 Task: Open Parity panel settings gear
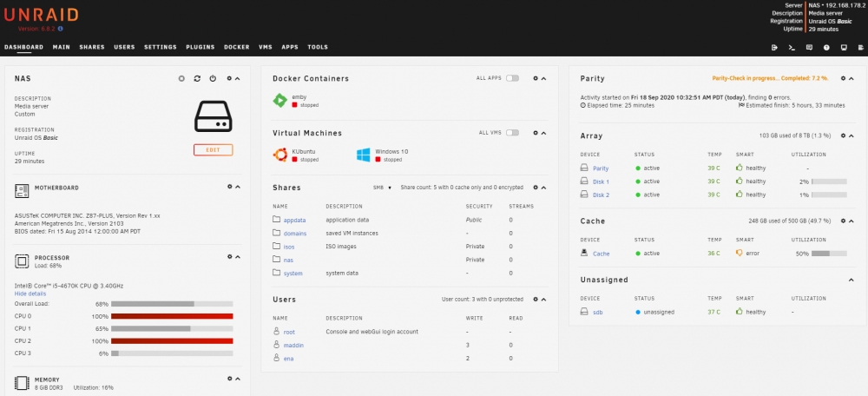coord(843,79)
